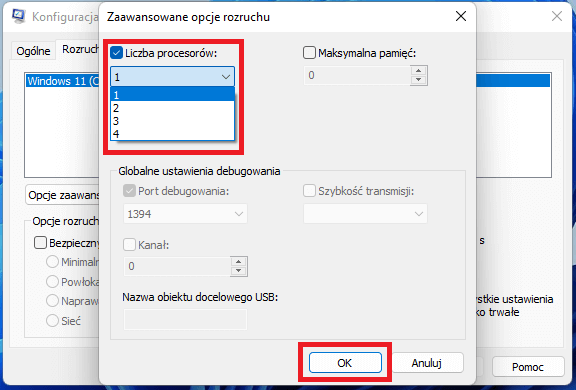Image resolution: width=576 pixels, height=390 pixels.
Task: Uncheck the Liczba procesorów checkbox
Action: pyautogui.click(x=116, y=53)
